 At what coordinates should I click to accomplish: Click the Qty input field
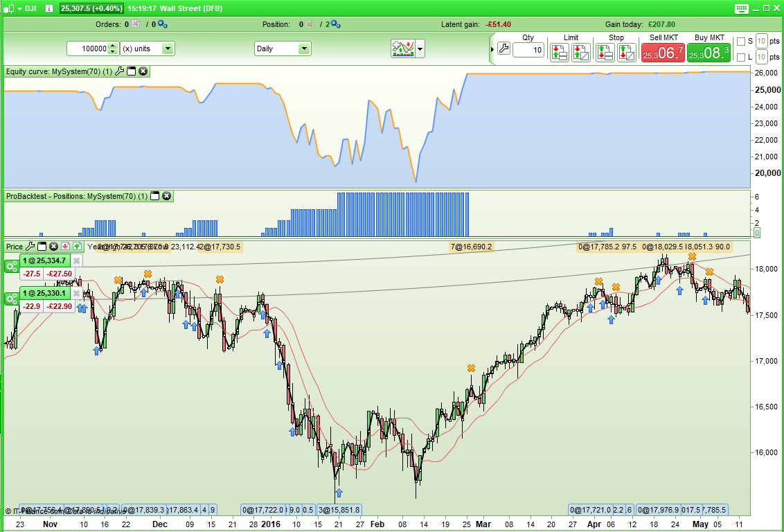528,49
